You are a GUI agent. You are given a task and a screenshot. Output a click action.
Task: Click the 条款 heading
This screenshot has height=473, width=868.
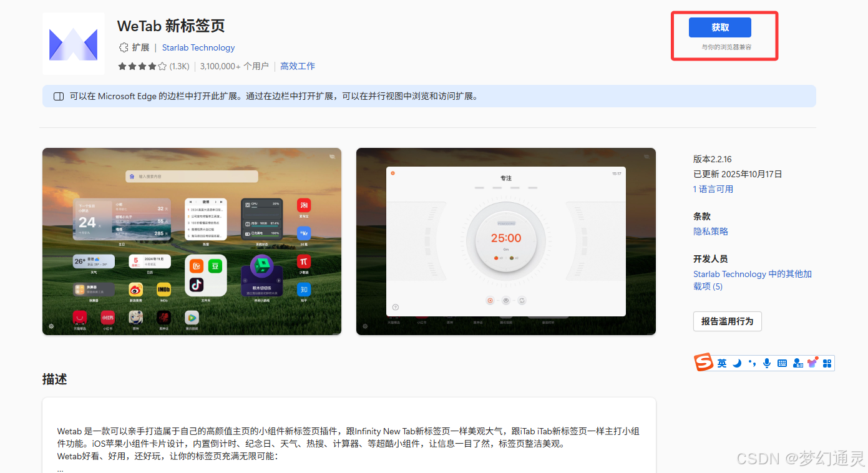[x=702, y=216]
